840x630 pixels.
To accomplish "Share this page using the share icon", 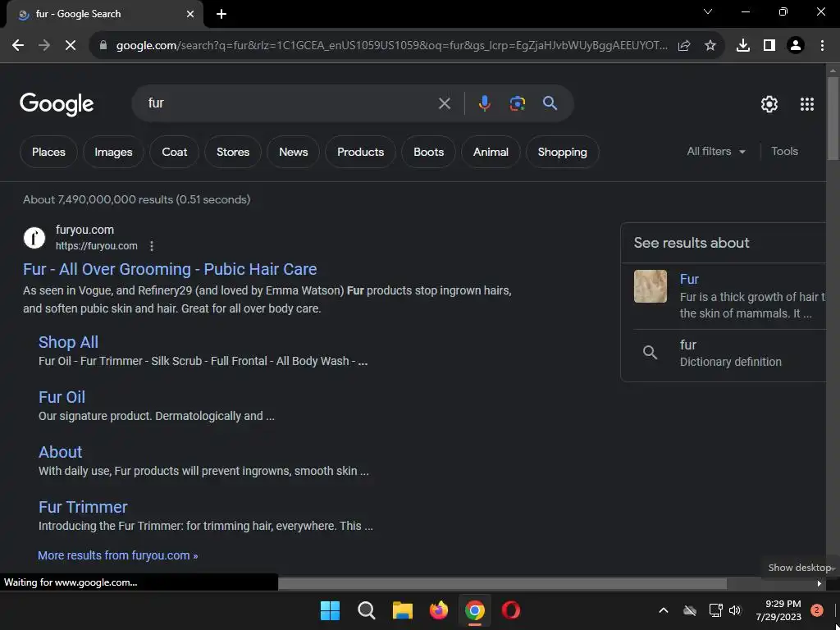I will click(x=684, y=46).
